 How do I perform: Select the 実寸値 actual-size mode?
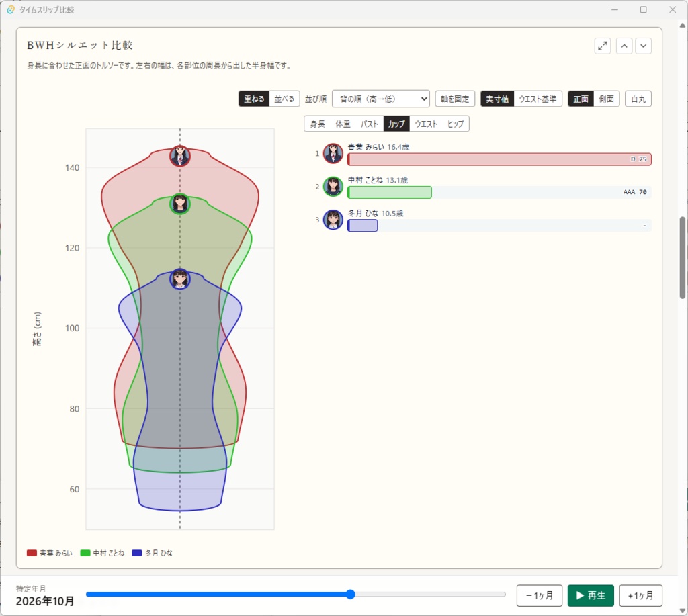coord(497,99)
